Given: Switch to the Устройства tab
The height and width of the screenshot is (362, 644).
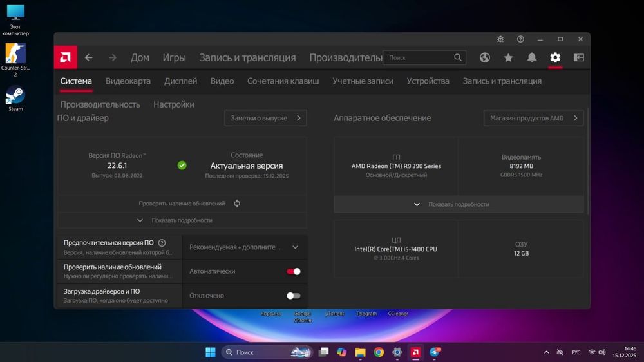Looking at the screenshot, I should [x=428, y=81].
